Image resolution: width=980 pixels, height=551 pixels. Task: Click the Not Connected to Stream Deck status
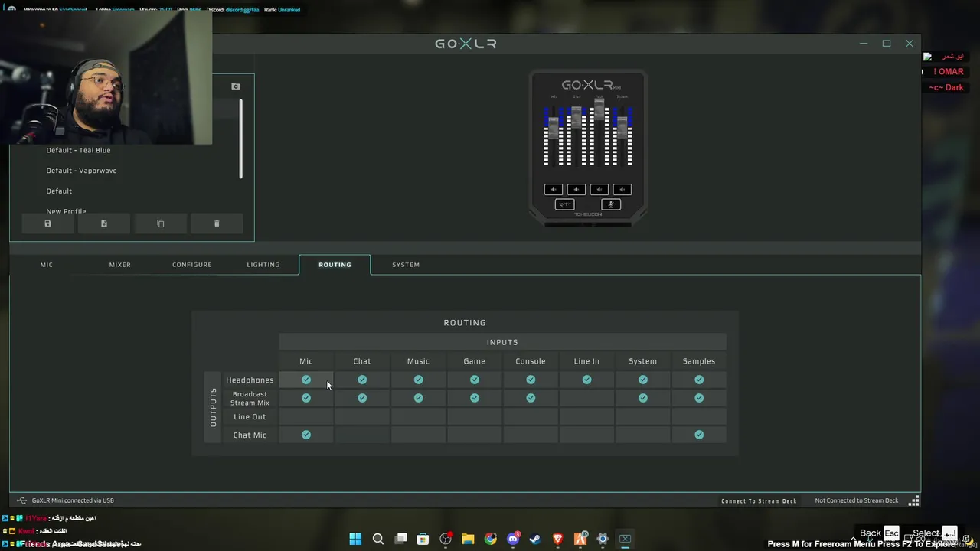coord(857,500)
